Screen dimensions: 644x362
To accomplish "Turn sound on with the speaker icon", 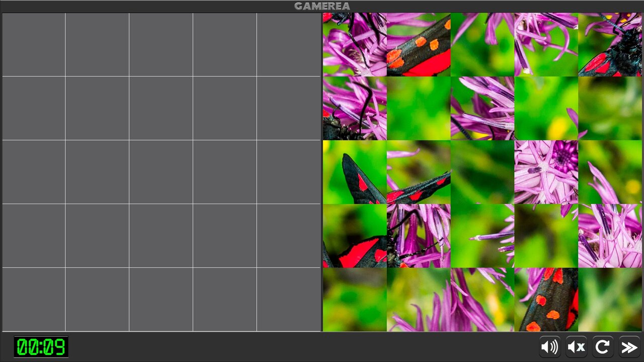I will (550, 347).
